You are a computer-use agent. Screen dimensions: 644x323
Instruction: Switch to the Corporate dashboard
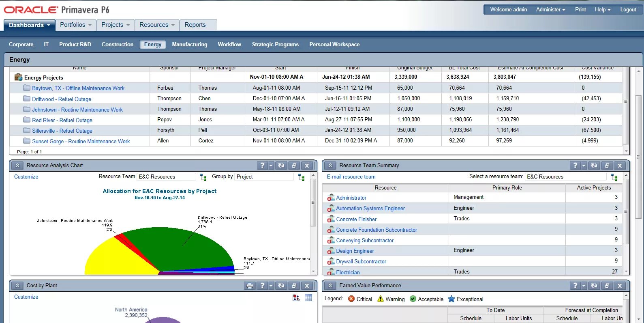coord(21,45)
